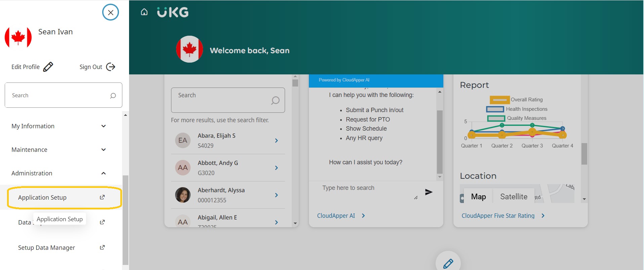Click the Sign Out arrow icon

(111, 67)
